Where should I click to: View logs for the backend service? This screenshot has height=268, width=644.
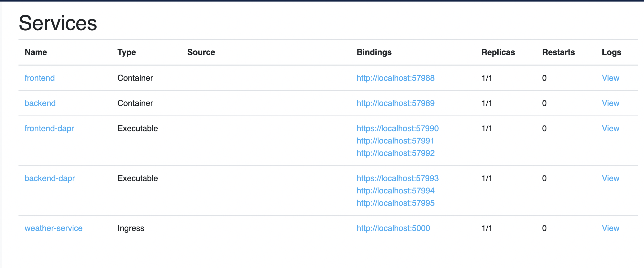click(x=611, y=103)
